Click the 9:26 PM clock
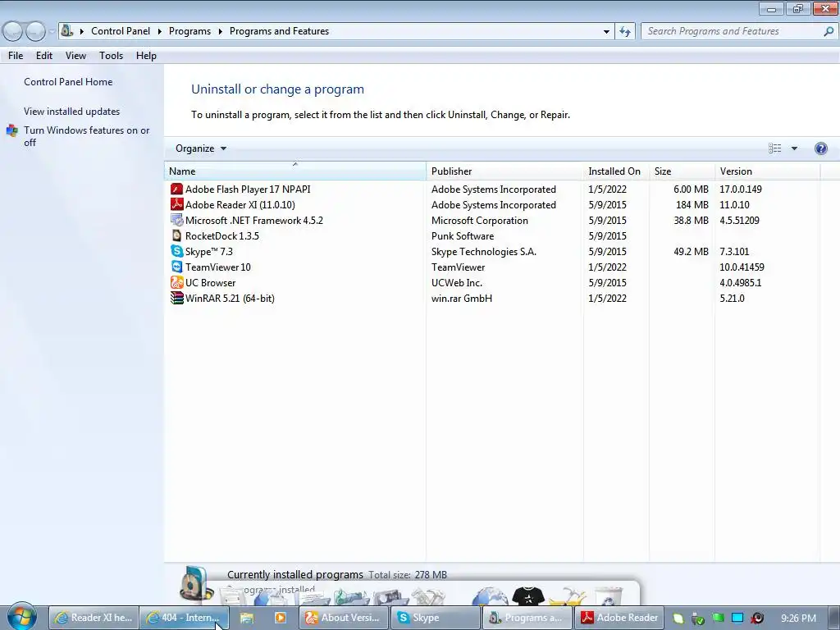Viewport: 840px width, 630px height. coord(798,619)
